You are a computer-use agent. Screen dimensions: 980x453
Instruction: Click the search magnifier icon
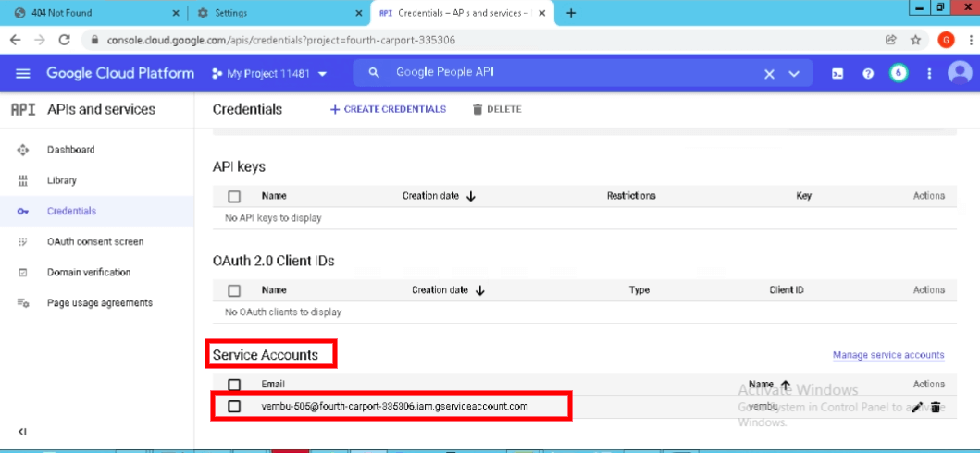click(x=374, y=73)
